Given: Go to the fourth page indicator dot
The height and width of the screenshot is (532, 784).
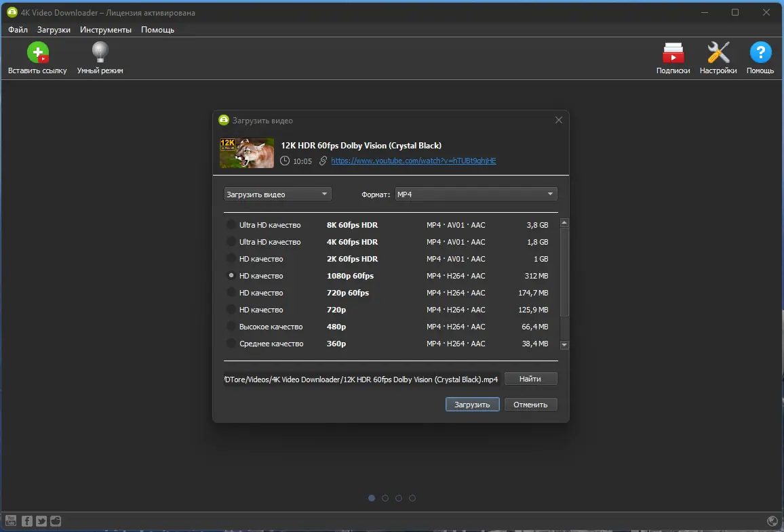Looking at the screenshot, I should coord(412,498).
